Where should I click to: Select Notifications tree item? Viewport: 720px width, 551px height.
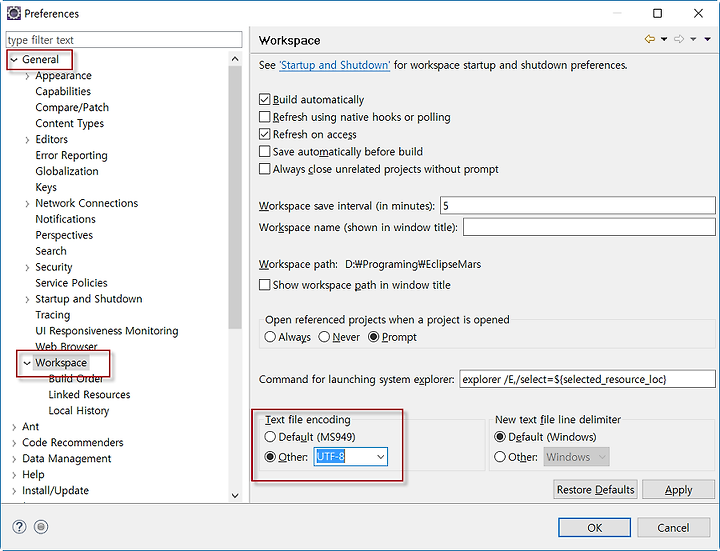[65, 219]
